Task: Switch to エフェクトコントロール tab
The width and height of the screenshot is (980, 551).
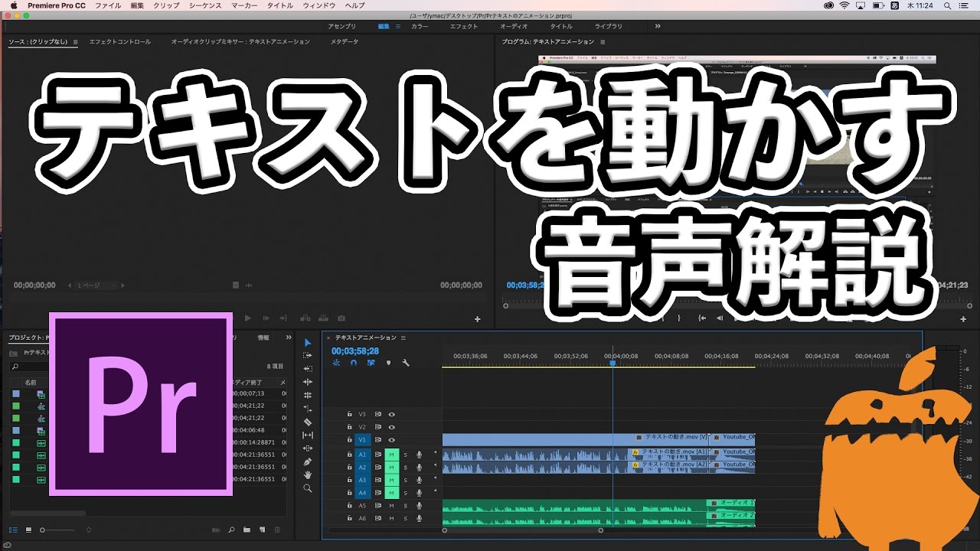Action: (119, 42)
